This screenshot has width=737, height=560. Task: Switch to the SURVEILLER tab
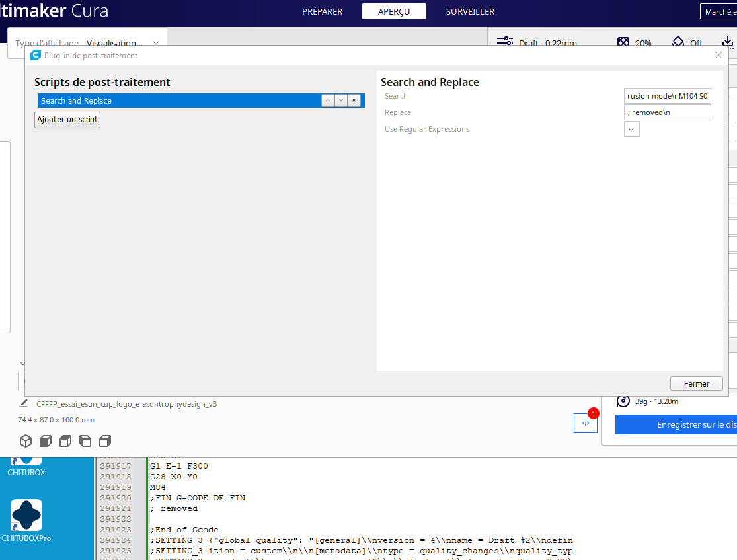[470, 11]
